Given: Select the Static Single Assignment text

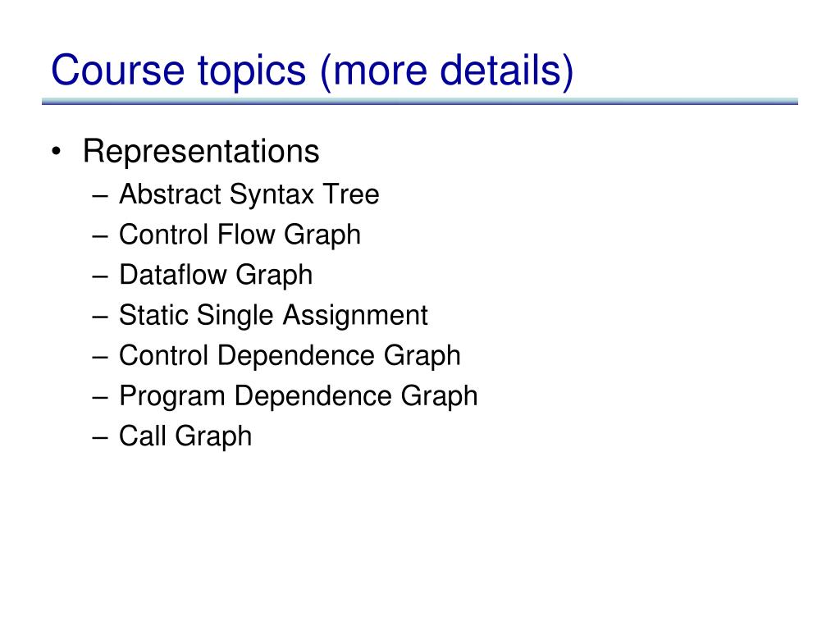Looking at the screenshot, I should coord(273,316).
